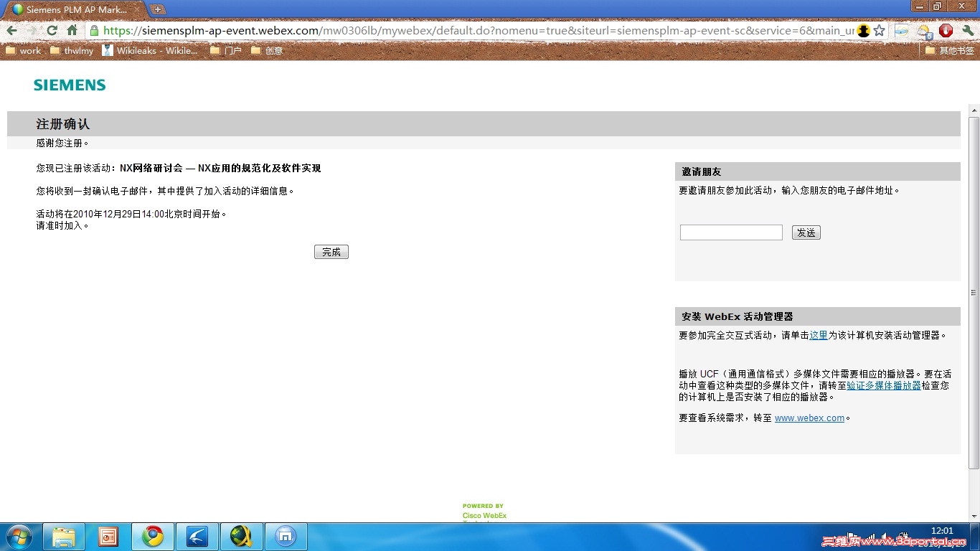
Task: Open the Windows Start menu orb
Action: tap(19, 537)
